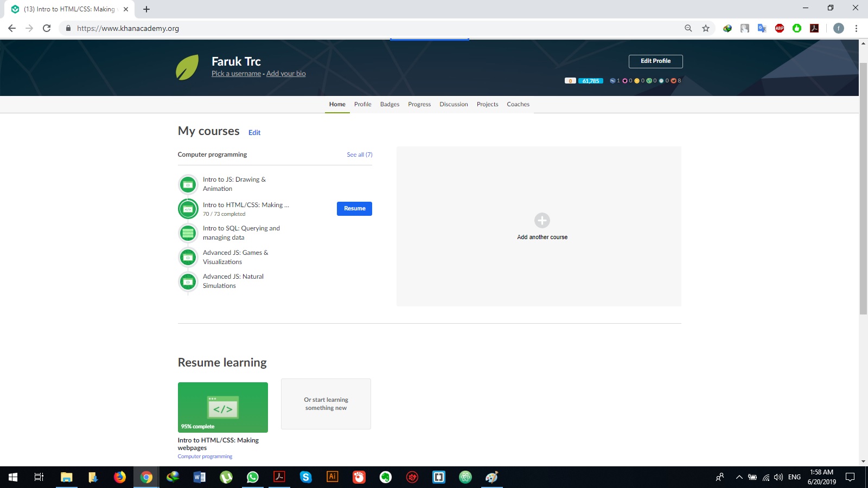Open WhatsApp from the taskbar
The width and height of the screenshot is (868, 488).
click(x=253, y=477)
